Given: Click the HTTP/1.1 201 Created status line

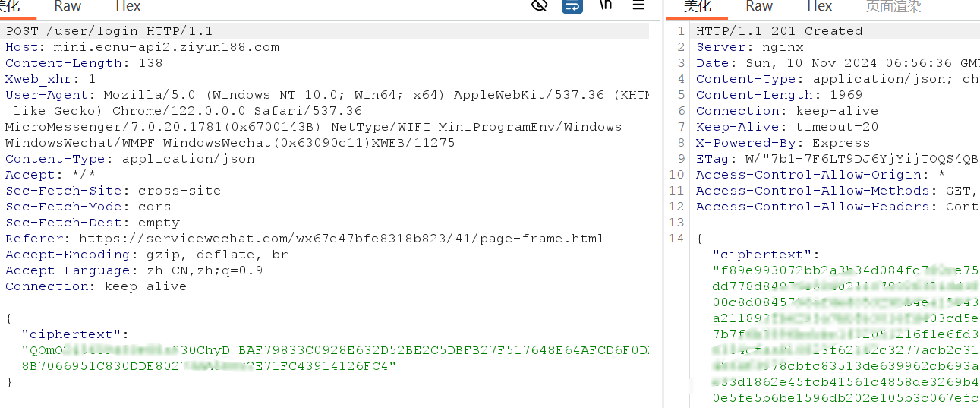Looking at the screenshot, I should tap(780, 31).
